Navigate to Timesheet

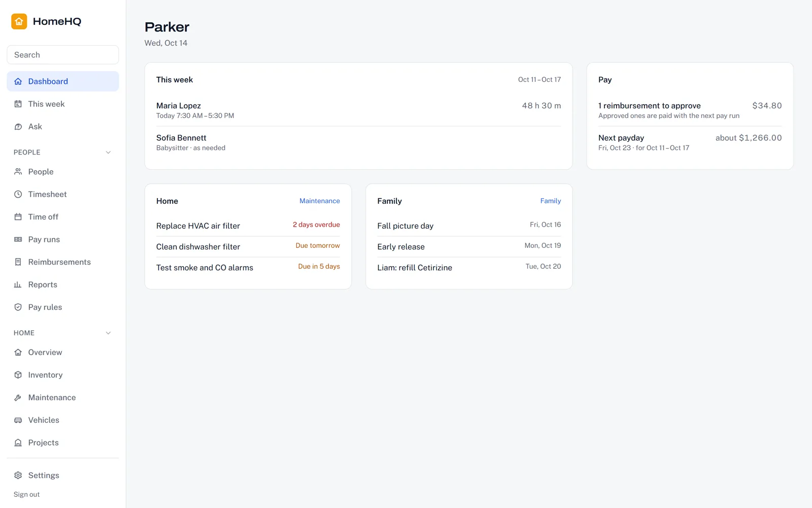click(x=63, y=194)
